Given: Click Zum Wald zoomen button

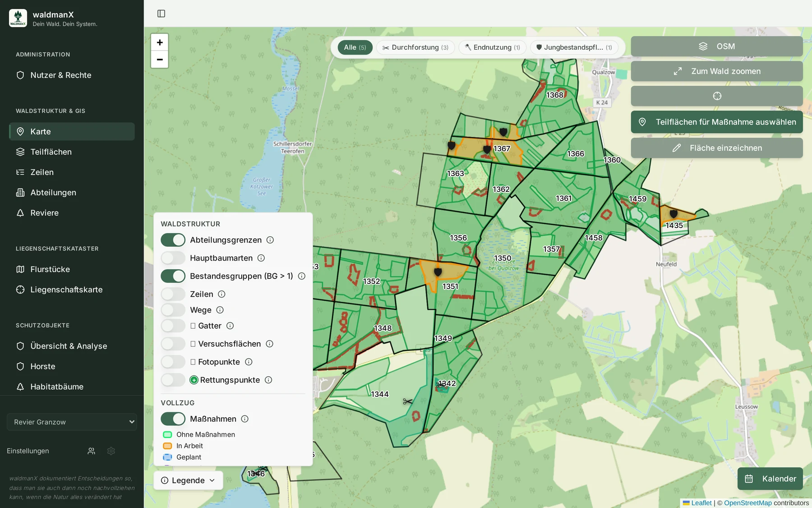Looking at the screenshot, I should [717, 71].
